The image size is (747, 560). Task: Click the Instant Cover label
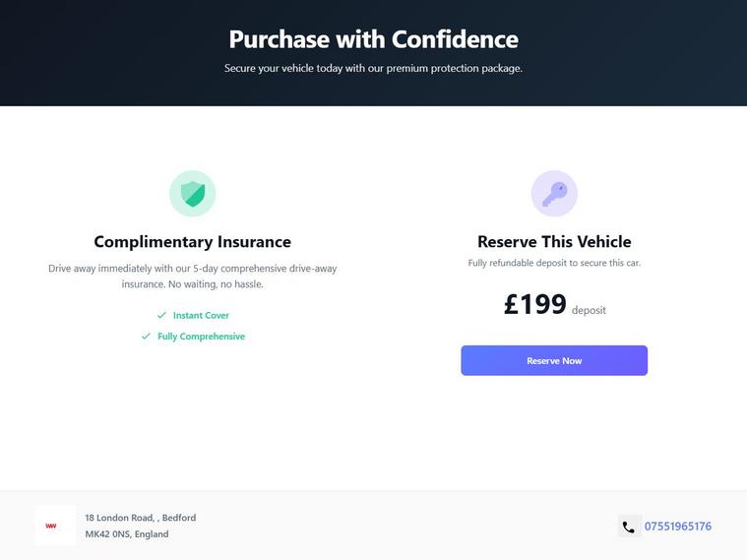tap(201, 316)
